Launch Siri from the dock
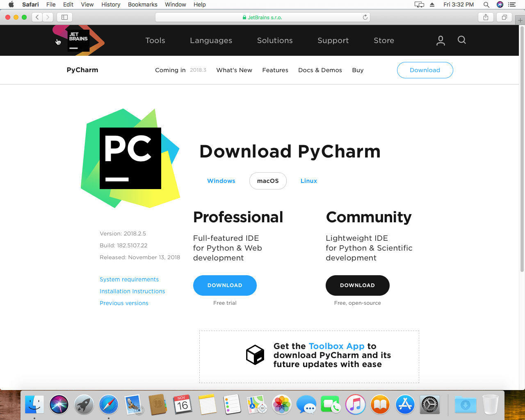 click(x=59, y=405)
